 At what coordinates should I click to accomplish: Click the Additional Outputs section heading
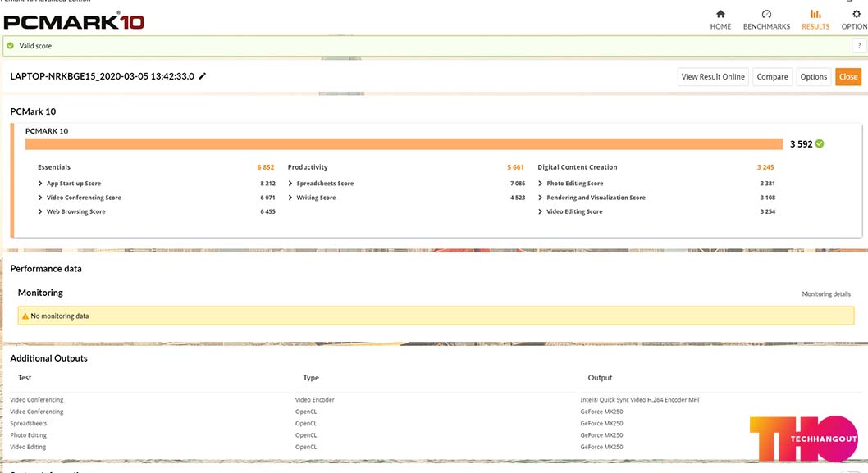click(x=48, y=358)
